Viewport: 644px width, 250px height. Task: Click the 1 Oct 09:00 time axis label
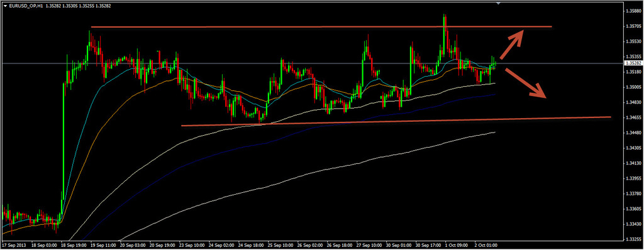coord(457,245)
